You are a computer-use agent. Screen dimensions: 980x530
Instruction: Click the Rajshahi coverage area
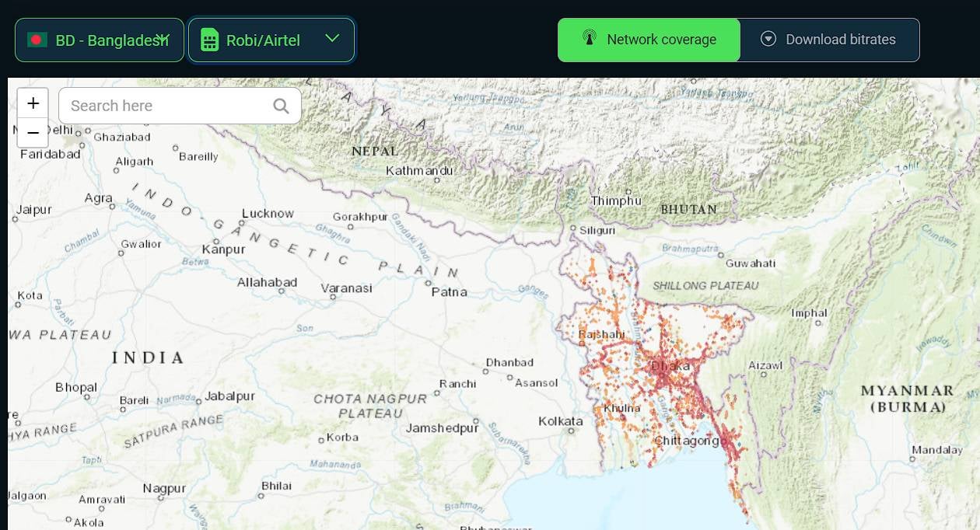tap(601, 335)
